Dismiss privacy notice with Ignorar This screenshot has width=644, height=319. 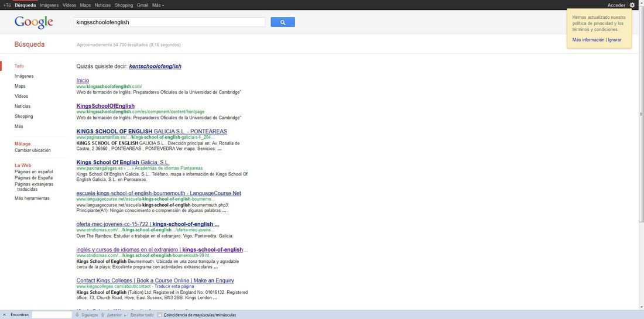pos(614,40)
